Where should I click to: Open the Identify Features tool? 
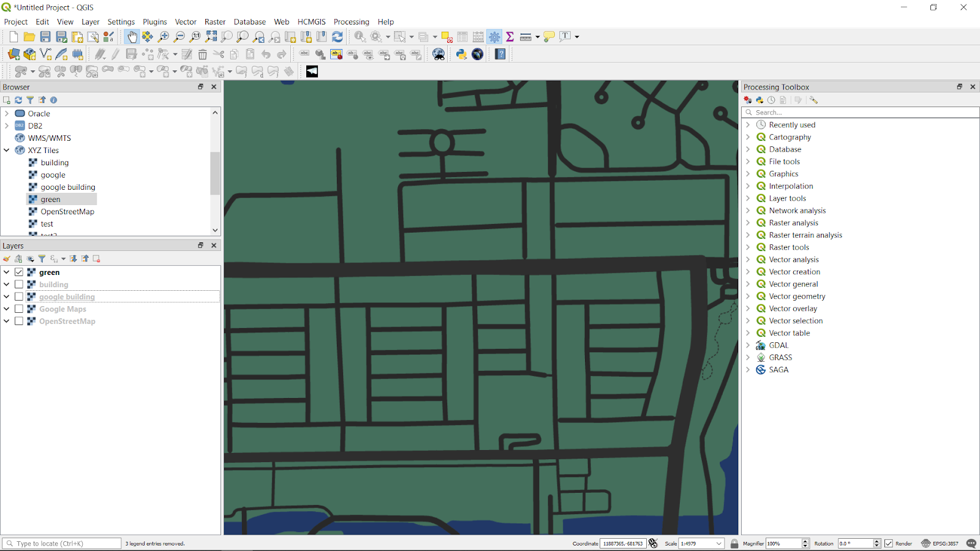click(x=359, y=37)
